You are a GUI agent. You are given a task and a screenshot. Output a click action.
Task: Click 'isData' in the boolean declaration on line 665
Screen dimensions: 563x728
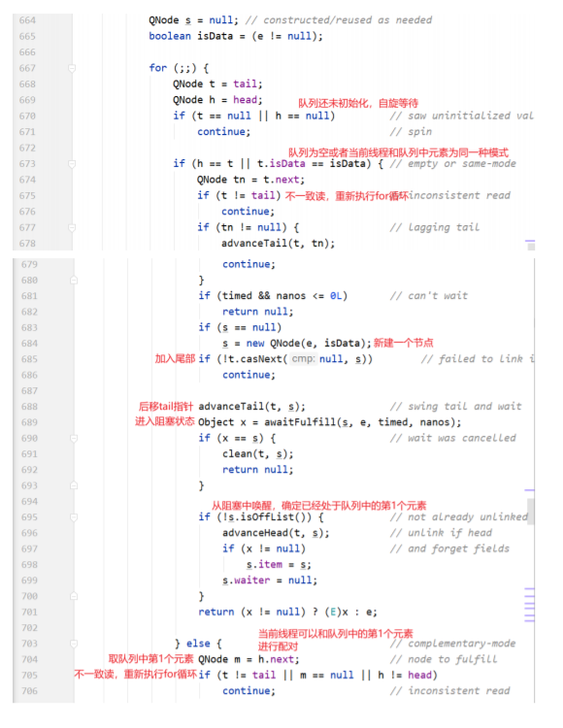[x=215, y=36]
